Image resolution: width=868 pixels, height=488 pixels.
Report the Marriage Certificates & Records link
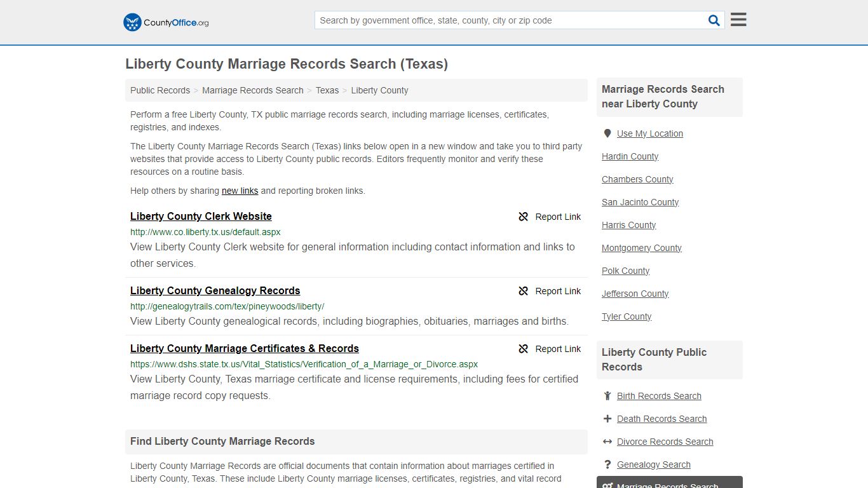pyautogui.click(x=550, y=349)
